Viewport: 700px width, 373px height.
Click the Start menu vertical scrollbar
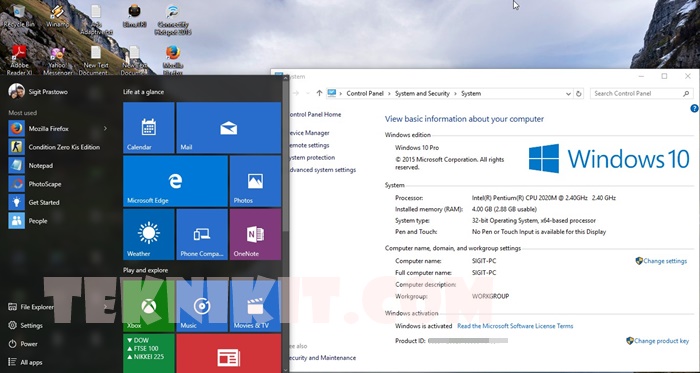click(285, 156)
